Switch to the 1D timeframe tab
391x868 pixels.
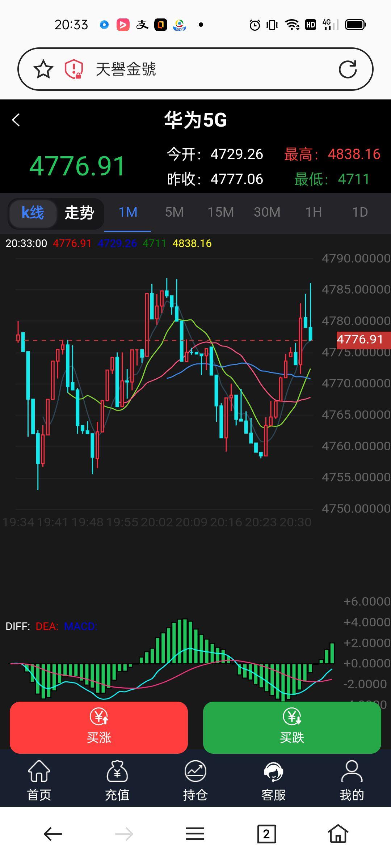(360, 212)
